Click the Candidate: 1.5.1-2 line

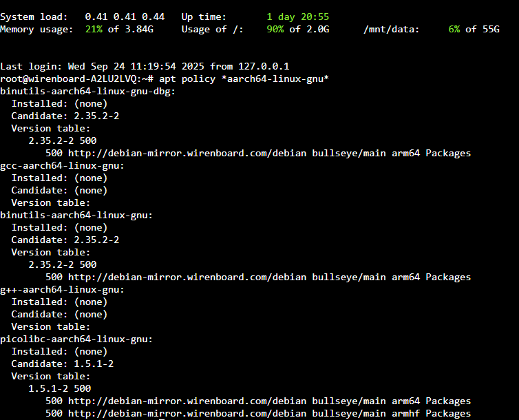[62, 364]
